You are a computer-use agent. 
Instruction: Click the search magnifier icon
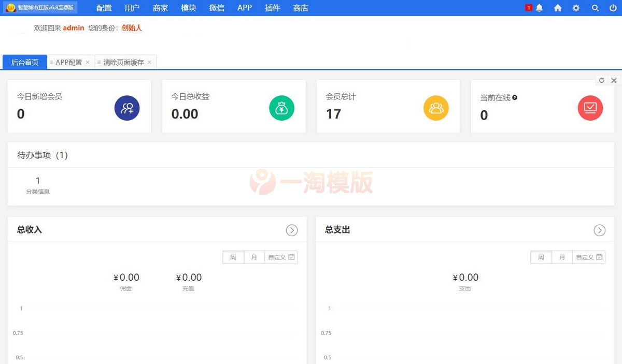pyautogui.click(x=595, y=8)
